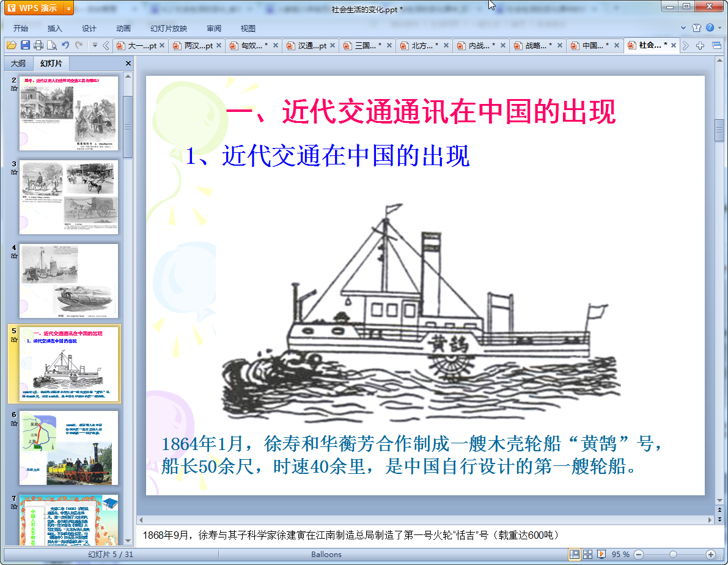Click animation star icon beside slide 2

coord(14,88)
